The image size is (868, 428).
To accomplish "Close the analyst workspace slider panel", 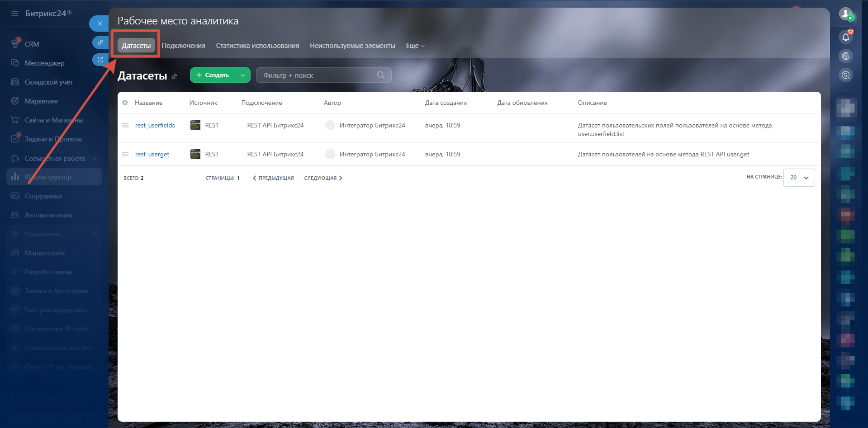I will point(100,24).
